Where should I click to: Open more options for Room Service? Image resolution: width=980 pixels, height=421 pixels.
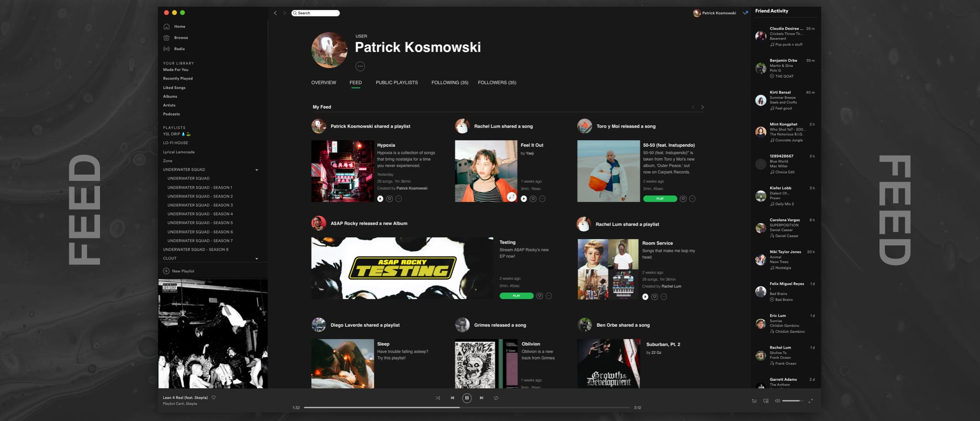[x=664, y=297]
